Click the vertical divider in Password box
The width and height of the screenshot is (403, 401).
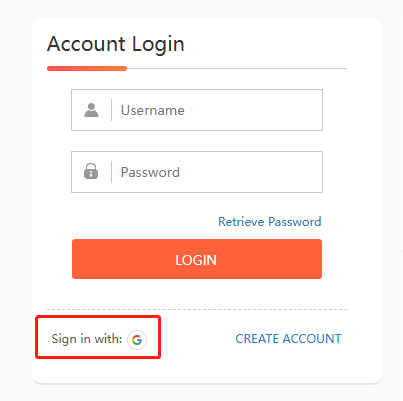(x=111, y=172)
